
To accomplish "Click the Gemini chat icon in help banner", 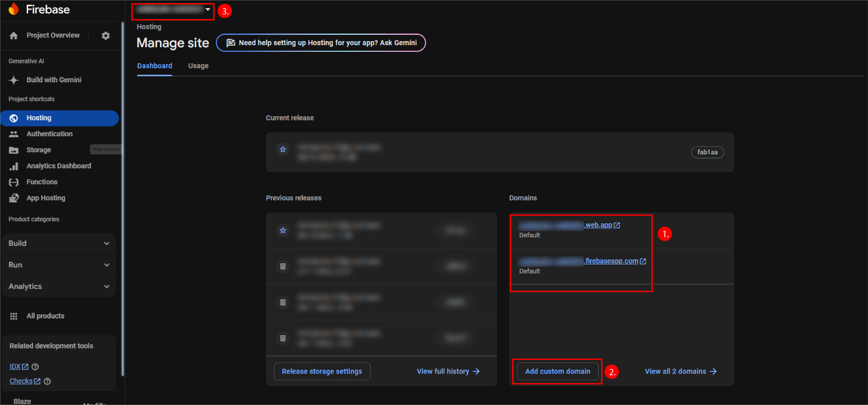I will point(231,43).
